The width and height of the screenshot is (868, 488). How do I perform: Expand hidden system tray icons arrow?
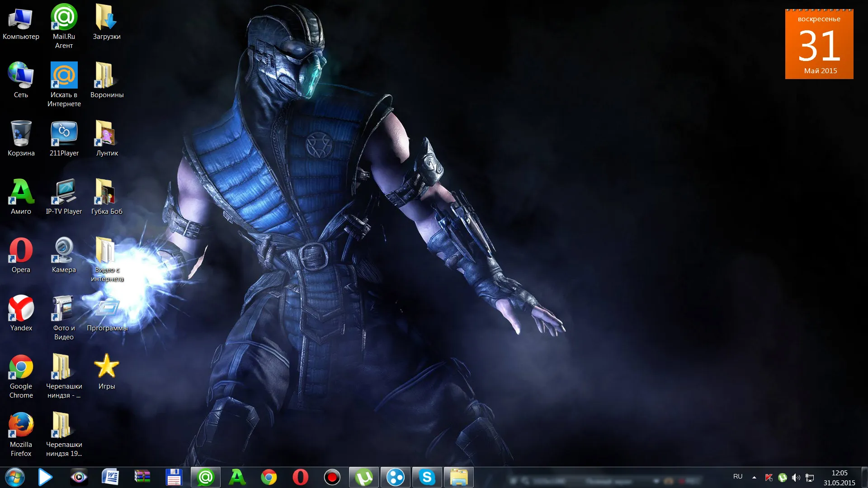[x=754, y=478]
